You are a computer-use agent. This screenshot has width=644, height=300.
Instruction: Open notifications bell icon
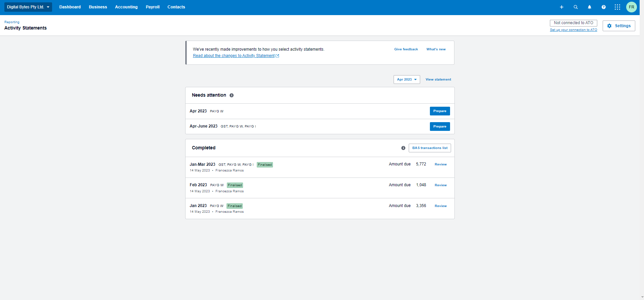tap(590, 7)
